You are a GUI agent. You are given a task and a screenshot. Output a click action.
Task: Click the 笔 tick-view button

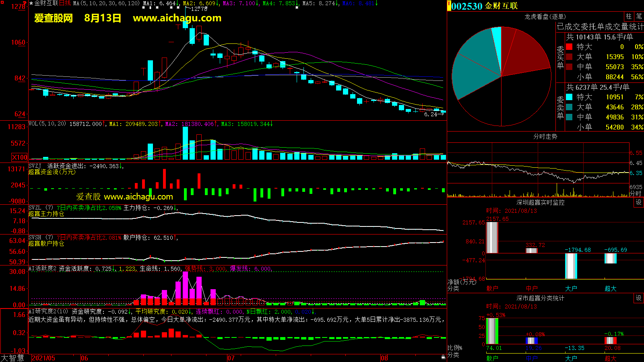pyautogui.click(x=639, y=16)
